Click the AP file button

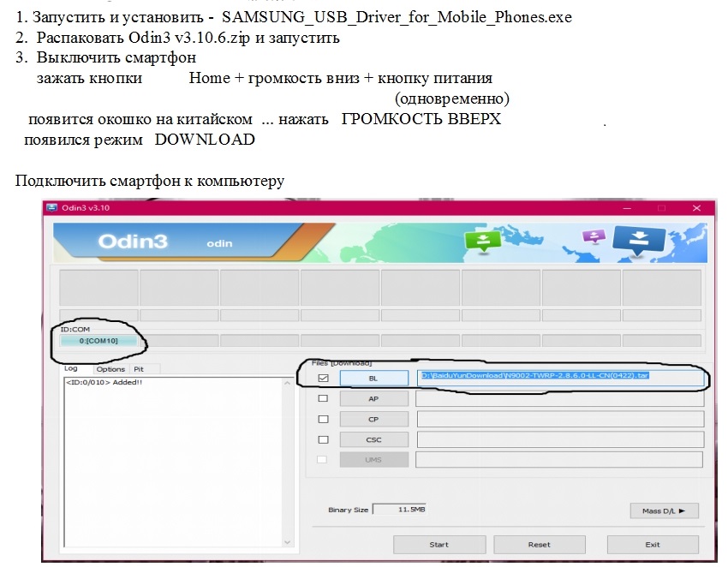(373, 398)
